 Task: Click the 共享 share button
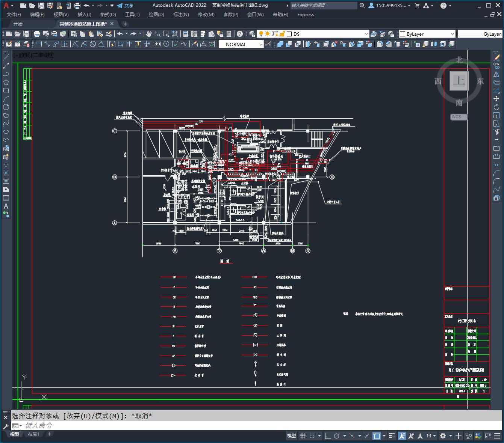125,5
